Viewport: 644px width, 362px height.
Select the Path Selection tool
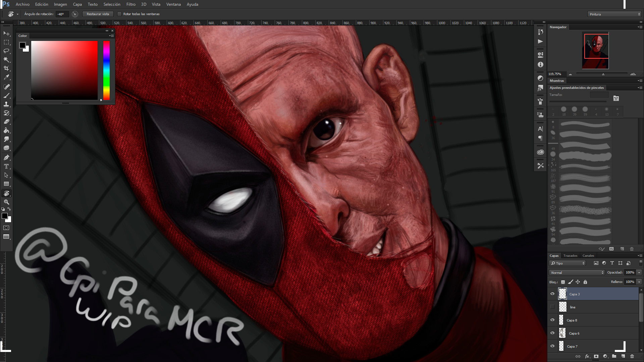click(6, 175)
